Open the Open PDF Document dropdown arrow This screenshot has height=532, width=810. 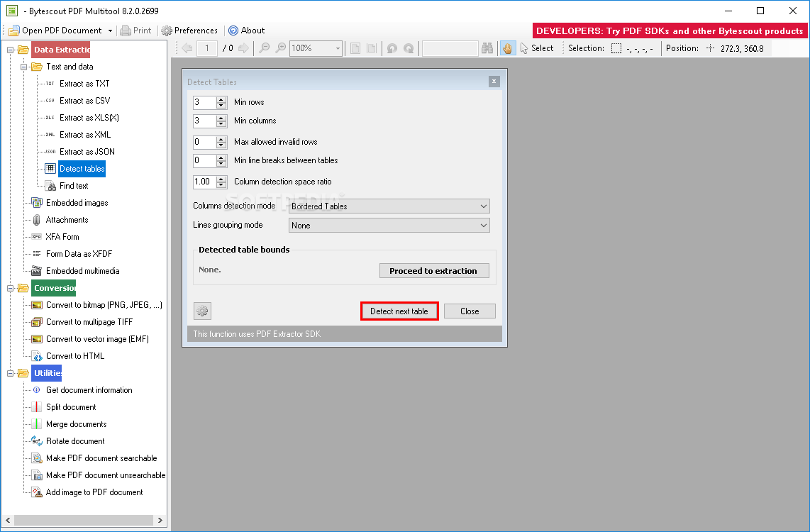click(x=110, y=31)
